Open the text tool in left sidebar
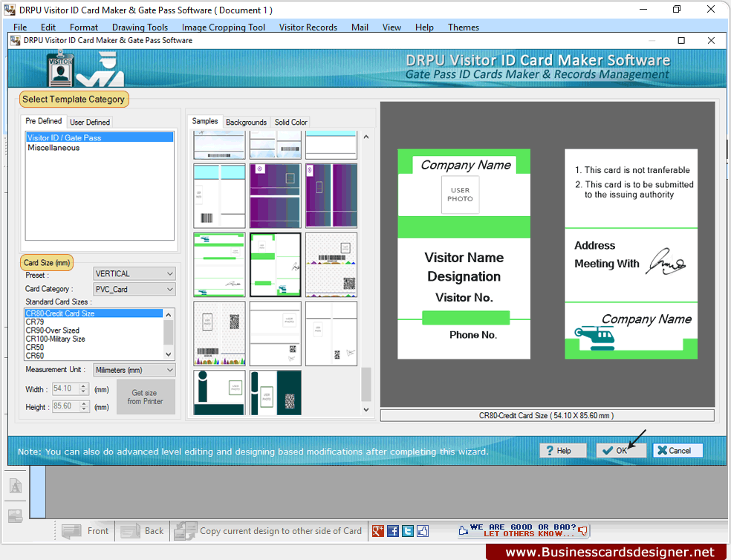This screenshot has height=560, width=731. pos(16,486)
